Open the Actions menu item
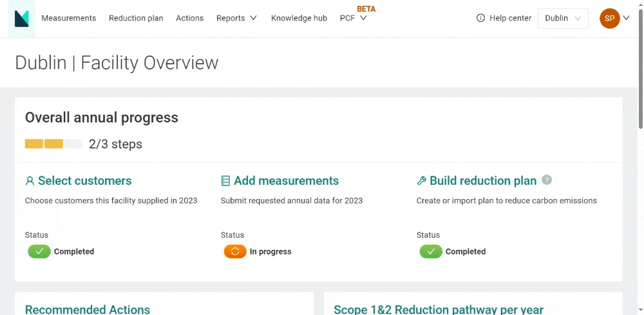Screen dimensions: 644x315 (x=190, y=18)
